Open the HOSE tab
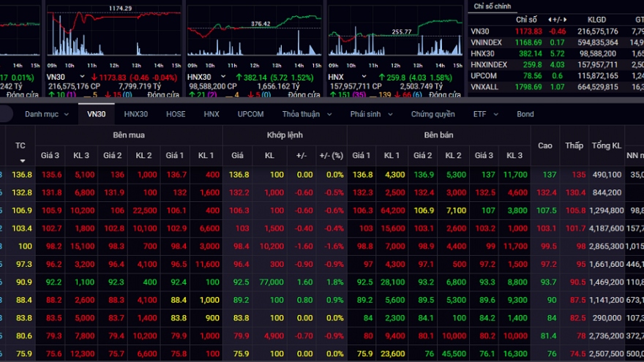This screenshot has width=644, height=362. (176, 114)
